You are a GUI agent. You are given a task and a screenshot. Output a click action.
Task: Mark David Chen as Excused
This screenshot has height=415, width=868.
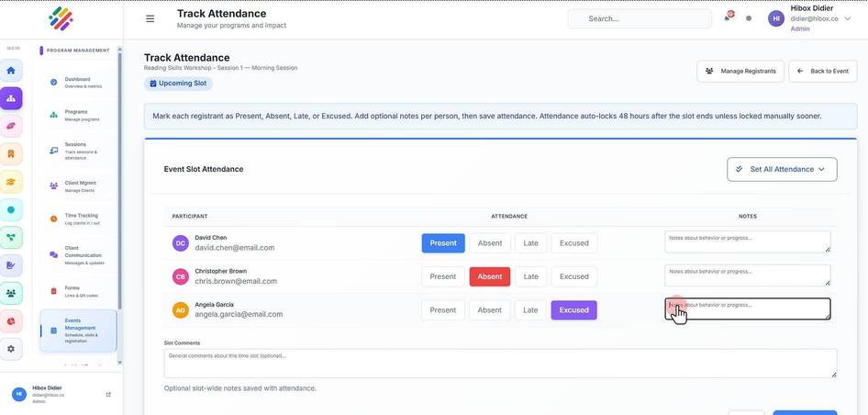(574, 243)
